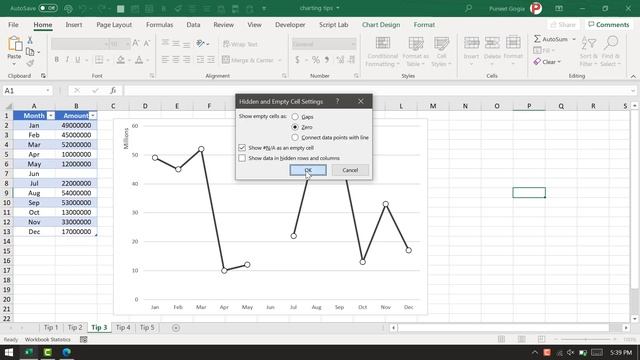Image resolution: width=640 pixels, height=360 pixels.
Task: Click the Merge & Center button
Action: [248, 60]
